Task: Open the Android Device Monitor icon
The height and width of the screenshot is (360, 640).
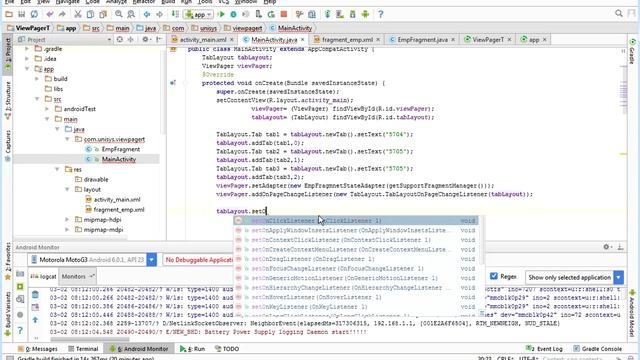Action: point(365,14)
